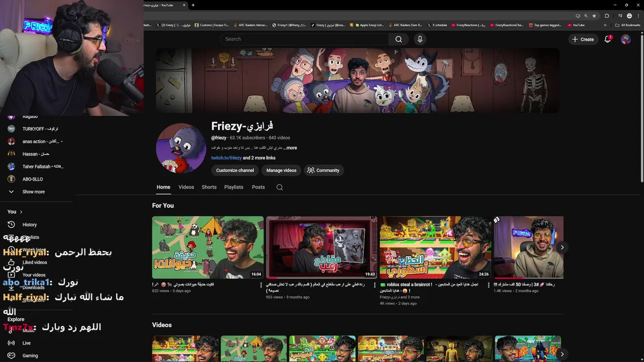Open options menu for the 19:43 video
The width and height of the screenshot is (644, 362).
point(374,285)
